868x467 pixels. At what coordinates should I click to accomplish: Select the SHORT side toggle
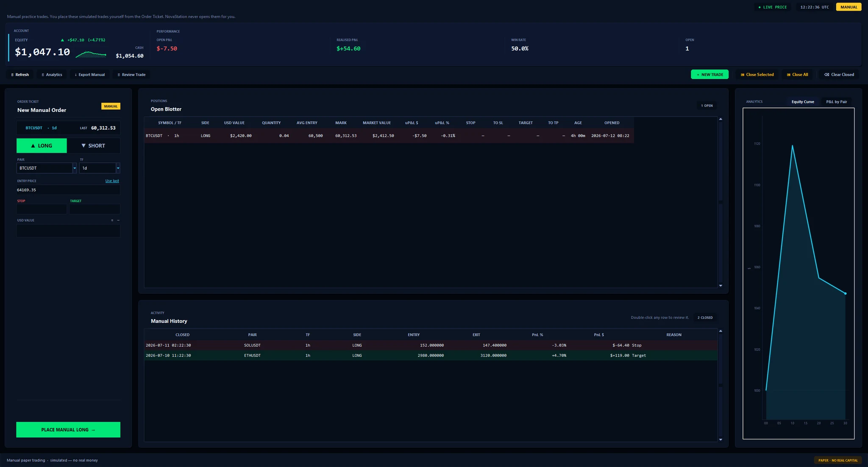93,146
